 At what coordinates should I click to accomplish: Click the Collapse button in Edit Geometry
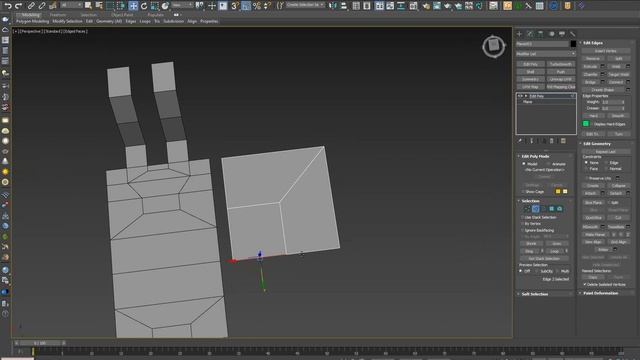pos(618,186)
